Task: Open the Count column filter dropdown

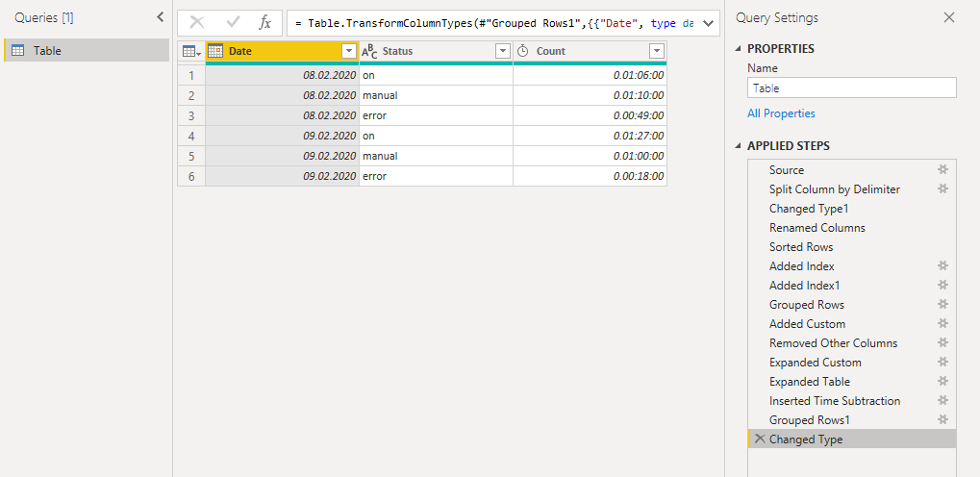Action: tap(657, 51)
